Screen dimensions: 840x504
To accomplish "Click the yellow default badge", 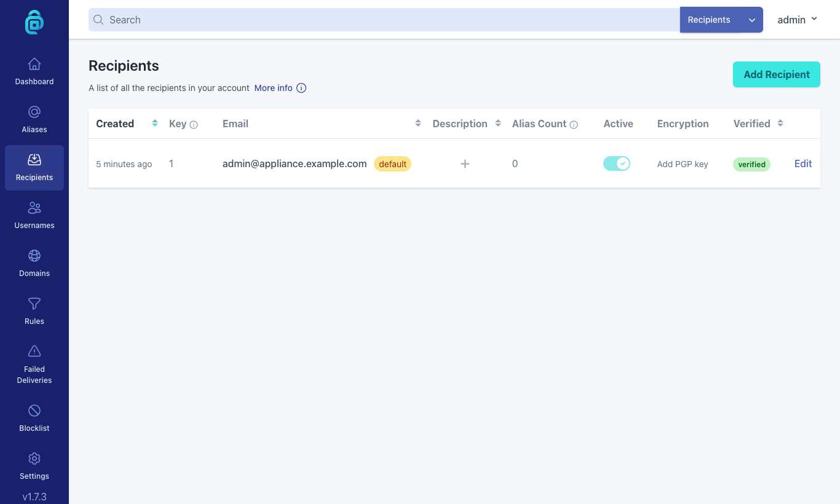I will click(392, 163).
